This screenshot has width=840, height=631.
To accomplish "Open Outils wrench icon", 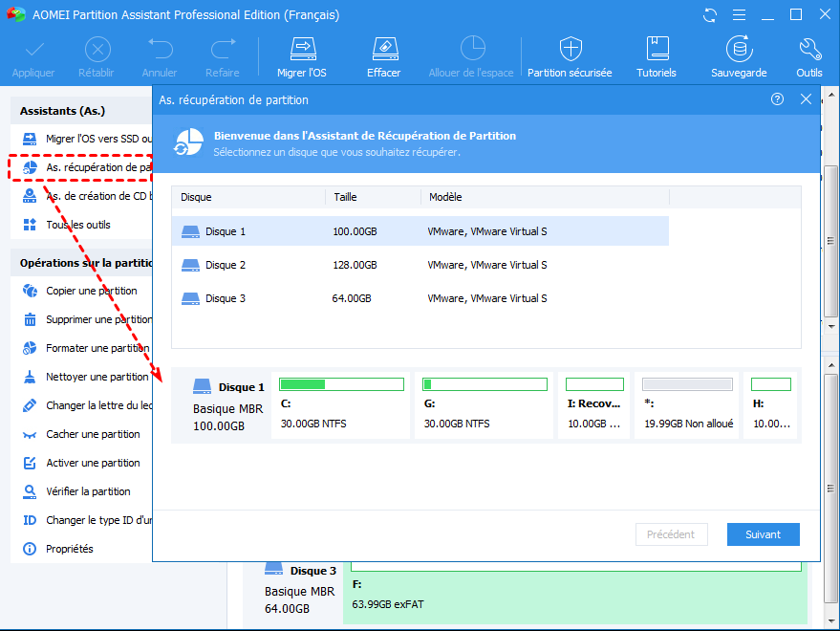I will [809, 49].
